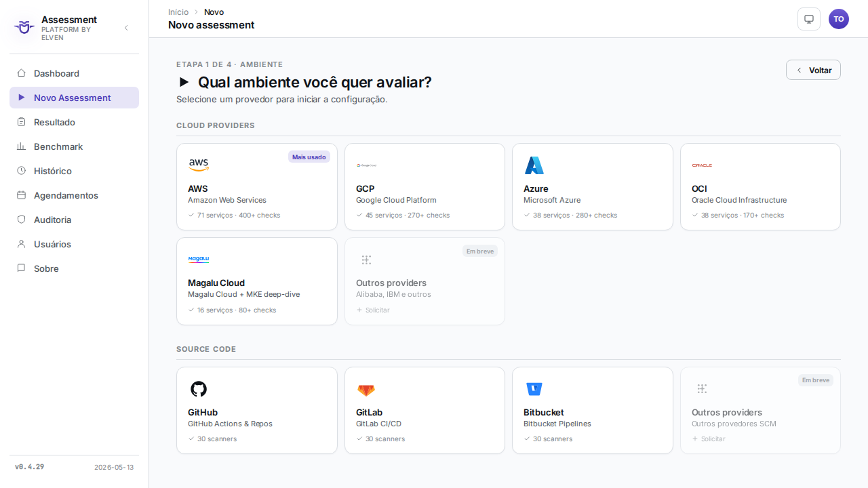868x488 pixels.
Task: Open the Benchmark page
Action: 75,146
